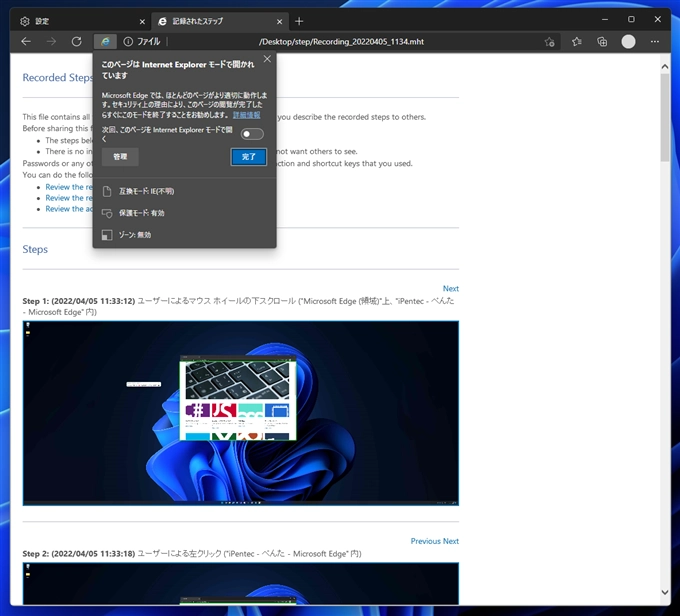Click the file info icon beside ファイル
This screenshot has height=616, width=680.
click(128, 42)
